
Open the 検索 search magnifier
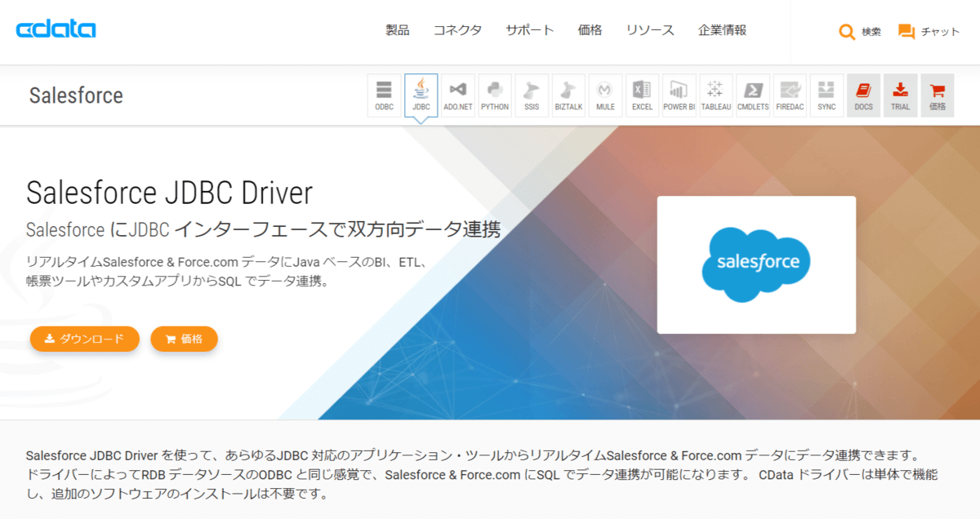coord(847,32)
